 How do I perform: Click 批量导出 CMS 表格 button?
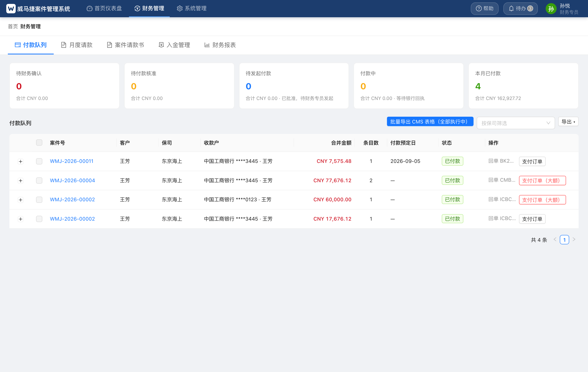click(430, 122)
